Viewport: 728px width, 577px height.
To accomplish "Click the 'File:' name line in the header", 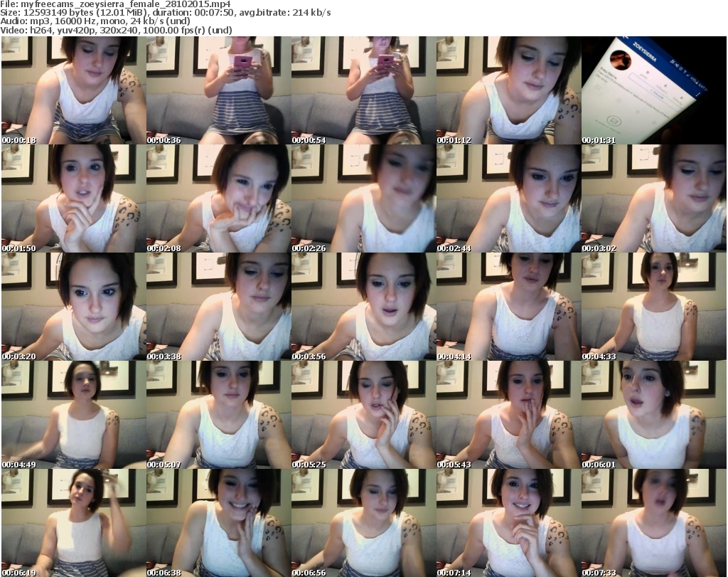I will coord(115,4).
